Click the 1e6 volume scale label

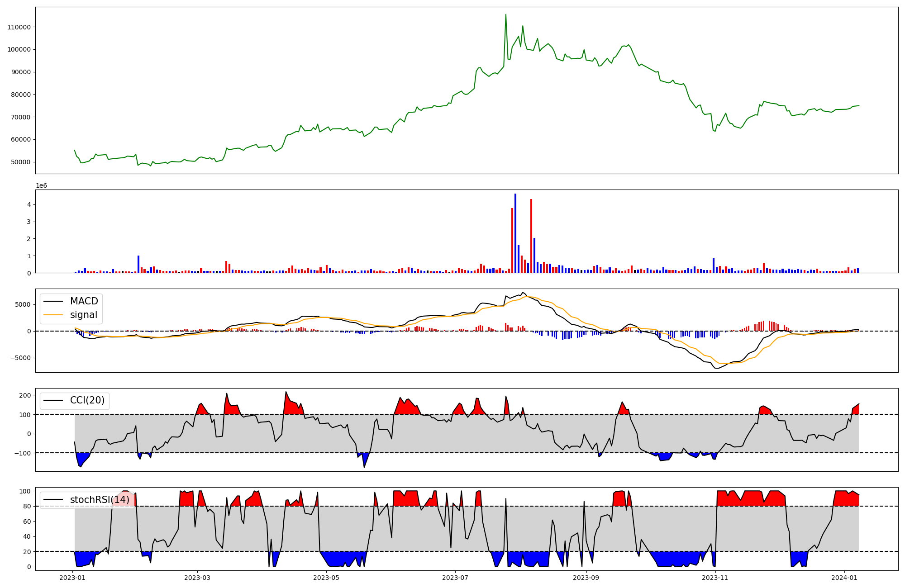click(41, 186)
